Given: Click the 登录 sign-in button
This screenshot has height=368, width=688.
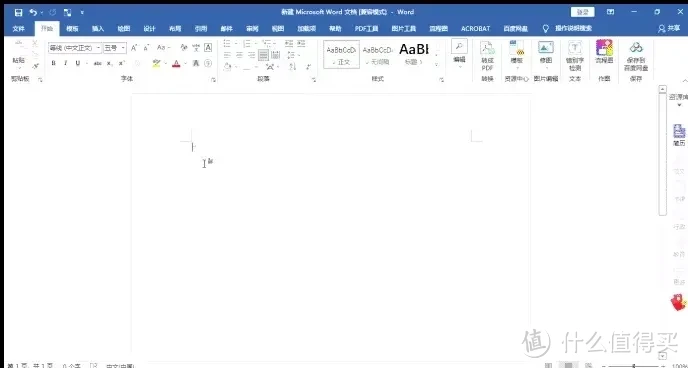Looking at the screenshot, I should tap(583, 12).
